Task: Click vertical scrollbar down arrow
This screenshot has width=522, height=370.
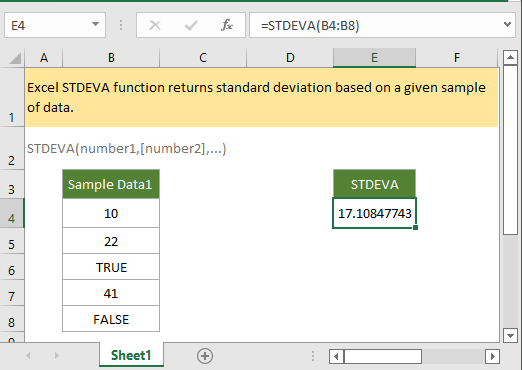Action: coord(510,335)
